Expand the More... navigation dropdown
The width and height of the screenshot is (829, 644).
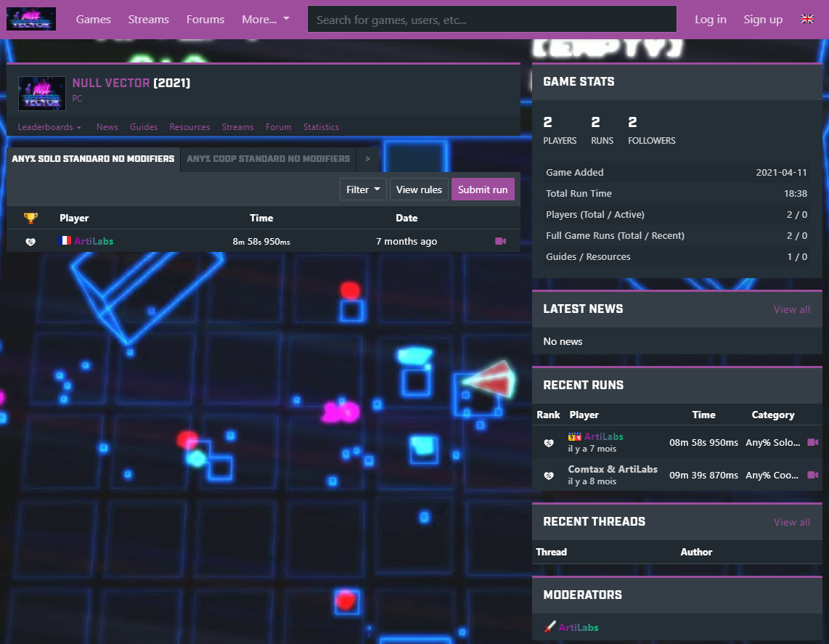pos(266,19)
